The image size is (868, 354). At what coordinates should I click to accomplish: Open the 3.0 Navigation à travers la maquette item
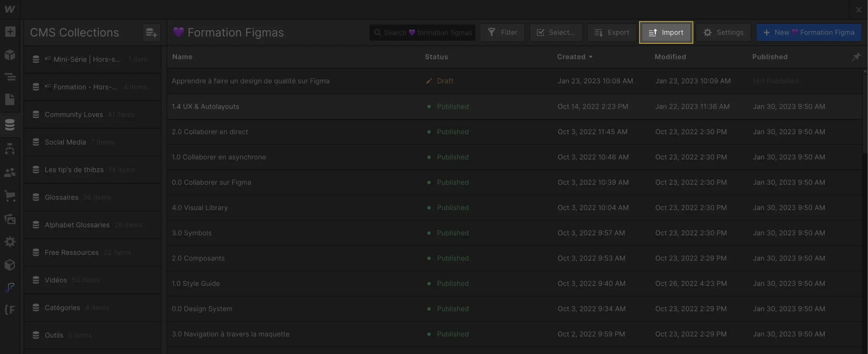coord(514,334)
